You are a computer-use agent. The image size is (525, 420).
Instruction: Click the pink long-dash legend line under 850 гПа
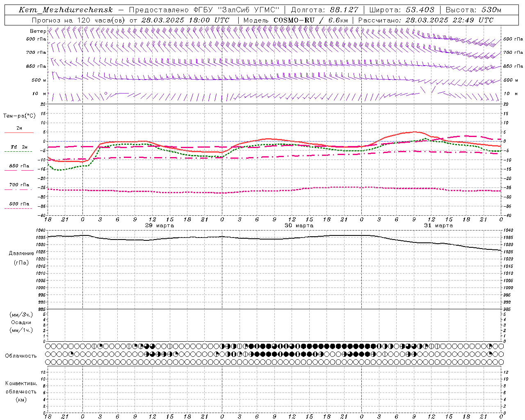point(19,170)
